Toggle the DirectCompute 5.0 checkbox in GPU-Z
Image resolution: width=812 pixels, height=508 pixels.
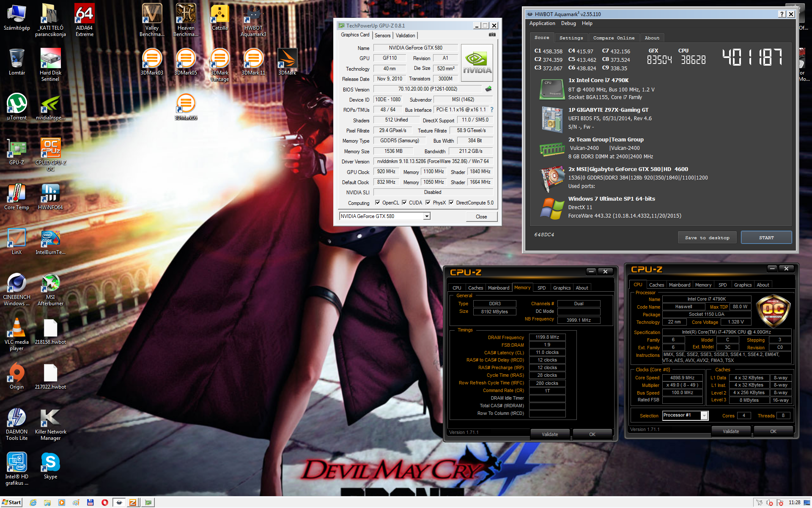click(451, 202)
